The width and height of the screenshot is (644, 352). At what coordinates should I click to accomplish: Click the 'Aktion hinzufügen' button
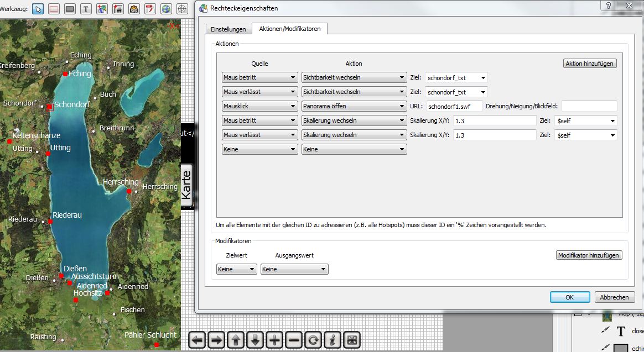(x=590, y=64)
